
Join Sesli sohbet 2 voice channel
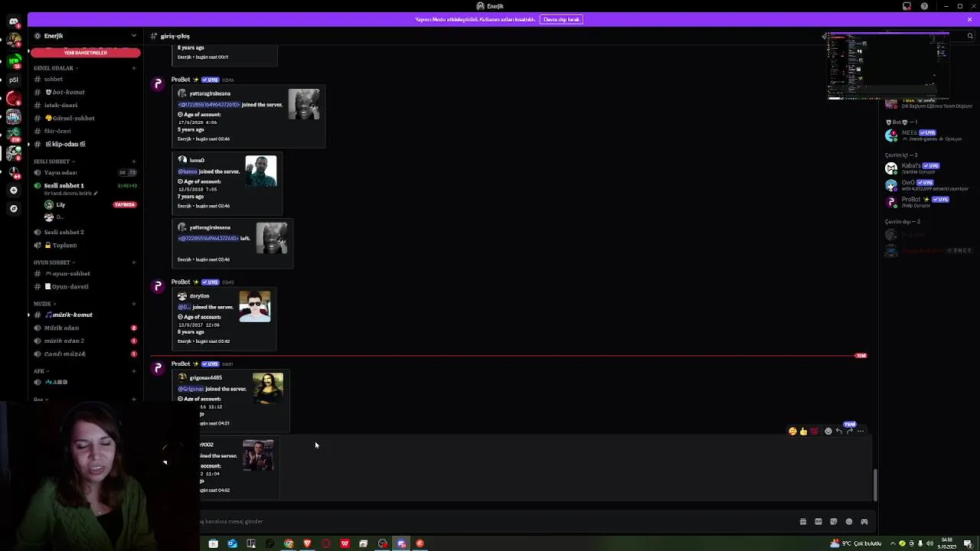click(84, 233)
